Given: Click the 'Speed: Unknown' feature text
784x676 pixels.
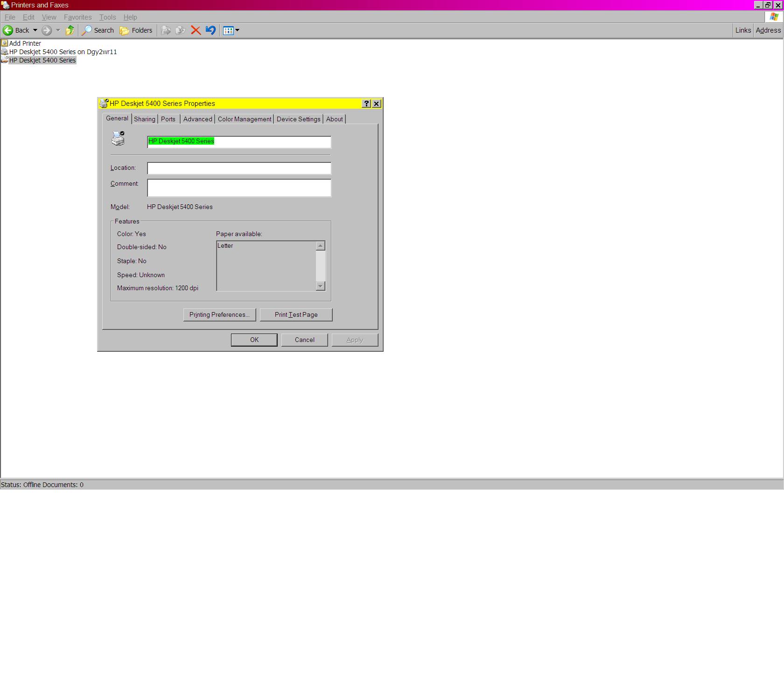Looking at the screenshot, I should 141,275.
